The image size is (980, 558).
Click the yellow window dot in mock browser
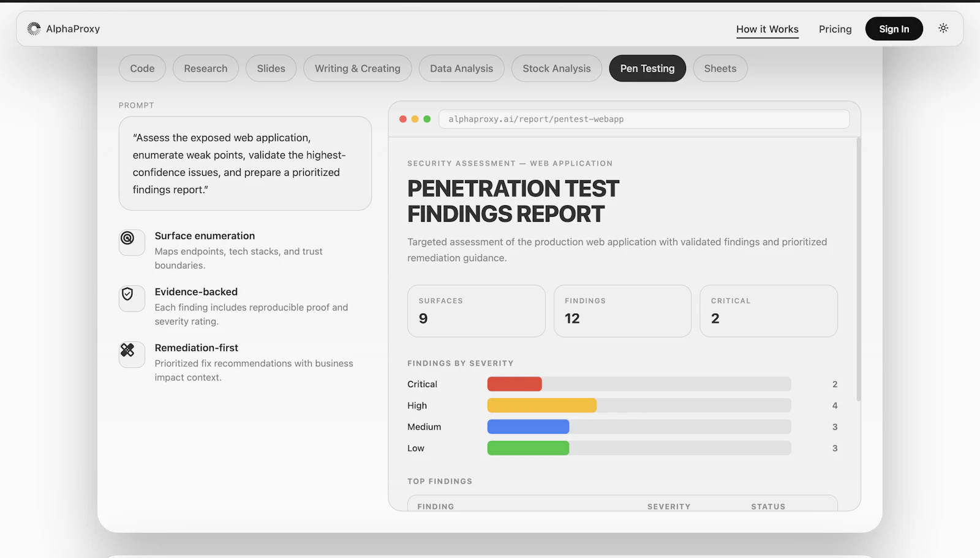(415, 119)
